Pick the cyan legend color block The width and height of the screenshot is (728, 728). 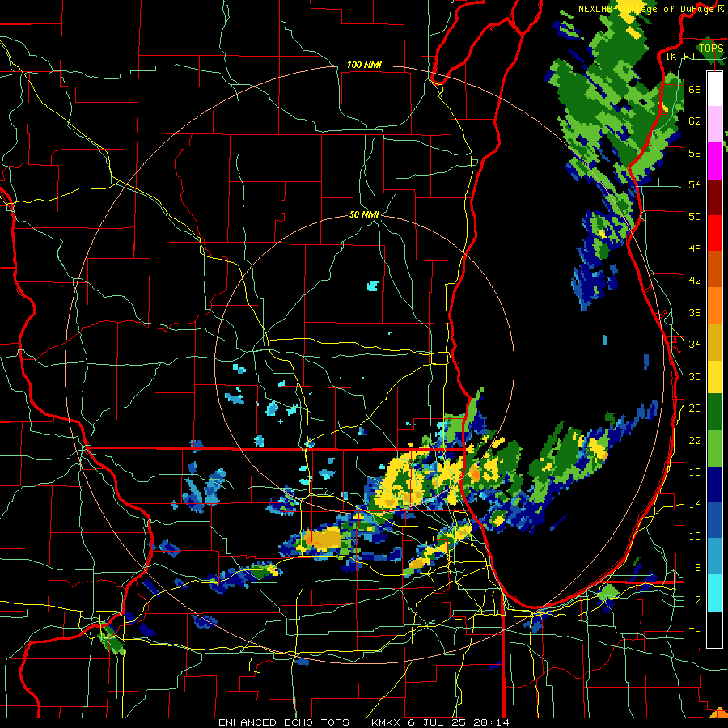point(714,594)
